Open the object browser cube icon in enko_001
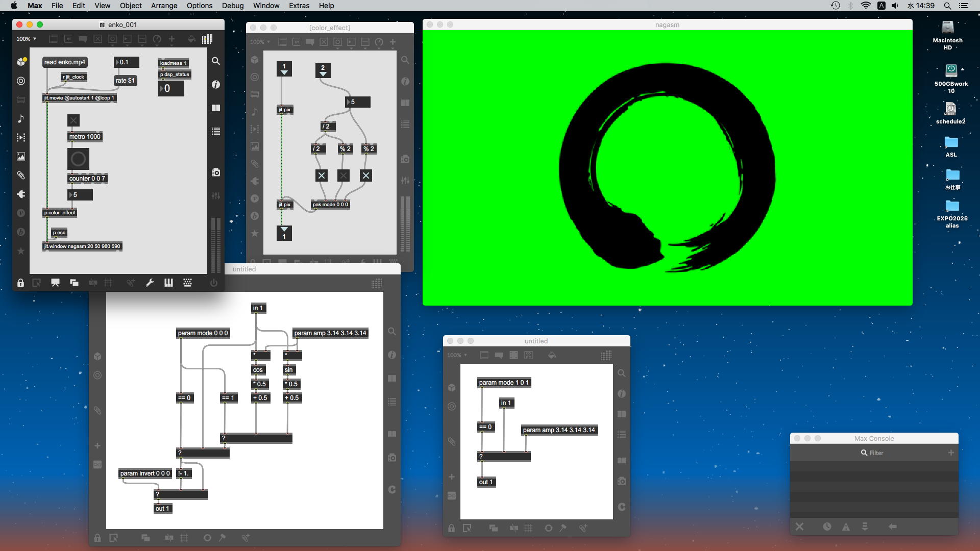The height and width of the screenshot is (551, 980). (x=21, y=62)
